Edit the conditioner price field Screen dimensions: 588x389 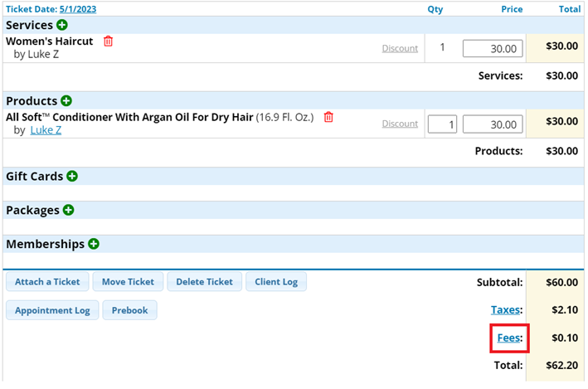pyautogui.click(x=493, y=124)
